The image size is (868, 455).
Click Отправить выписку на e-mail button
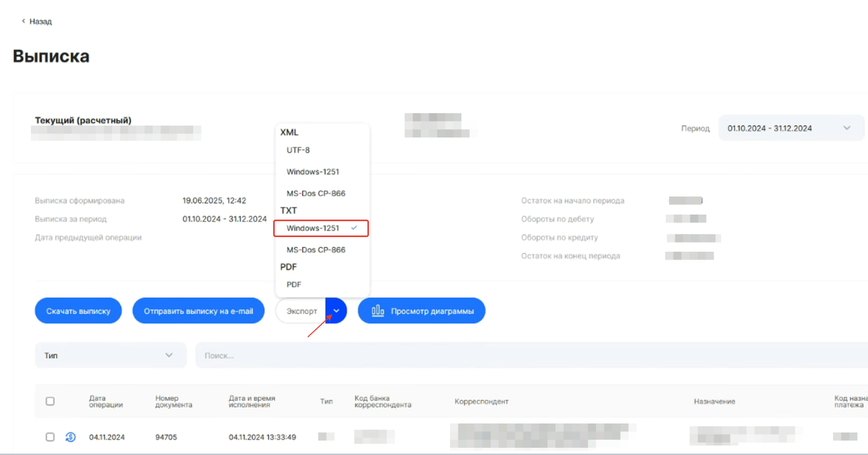click(198, 311)
